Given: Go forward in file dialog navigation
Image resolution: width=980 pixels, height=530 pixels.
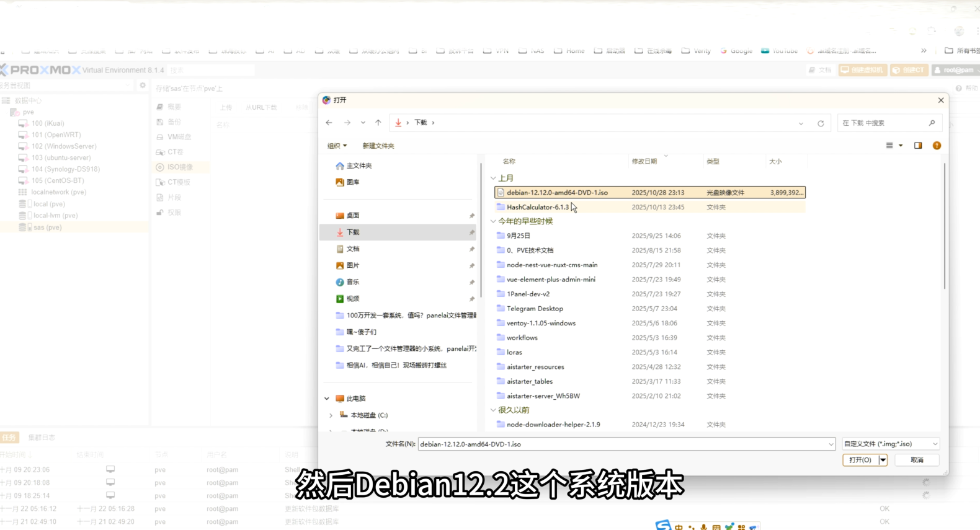Looking at the screenshot, I should click(347, 123).
